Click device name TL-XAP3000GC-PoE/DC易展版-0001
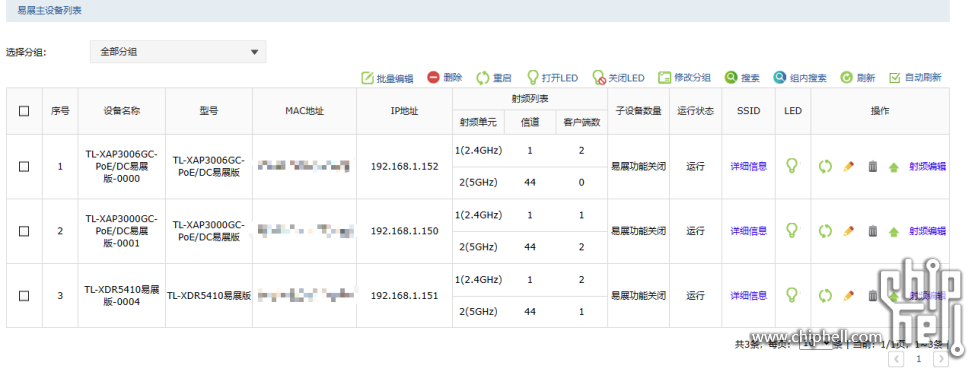Viewport: 978px width, 372px height. point(122,231)
